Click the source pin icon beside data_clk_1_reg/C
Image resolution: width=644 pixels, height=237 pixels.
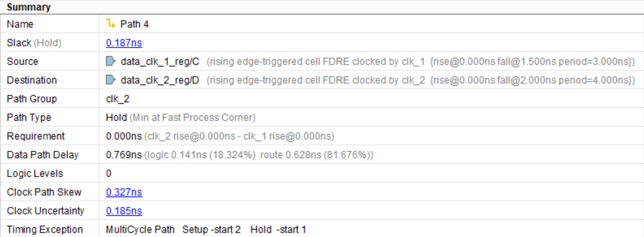(110, 61)
